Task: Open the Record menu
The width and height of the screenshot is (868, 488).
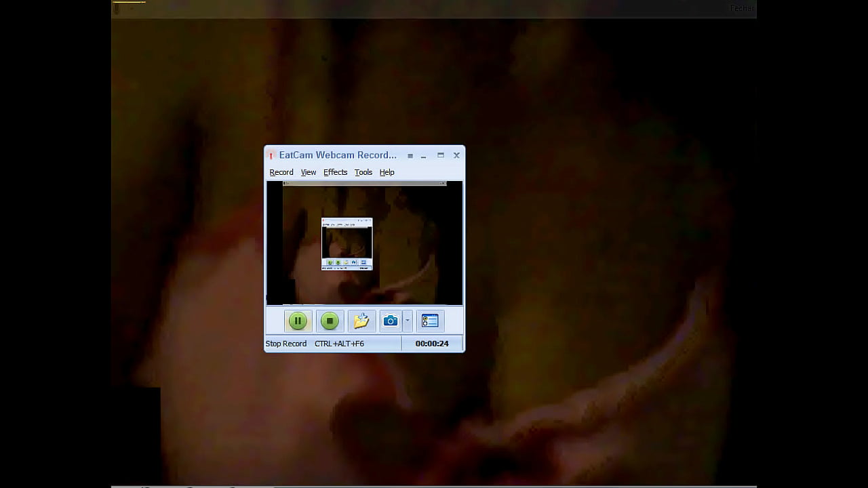Action: click(x=281, y=172)
